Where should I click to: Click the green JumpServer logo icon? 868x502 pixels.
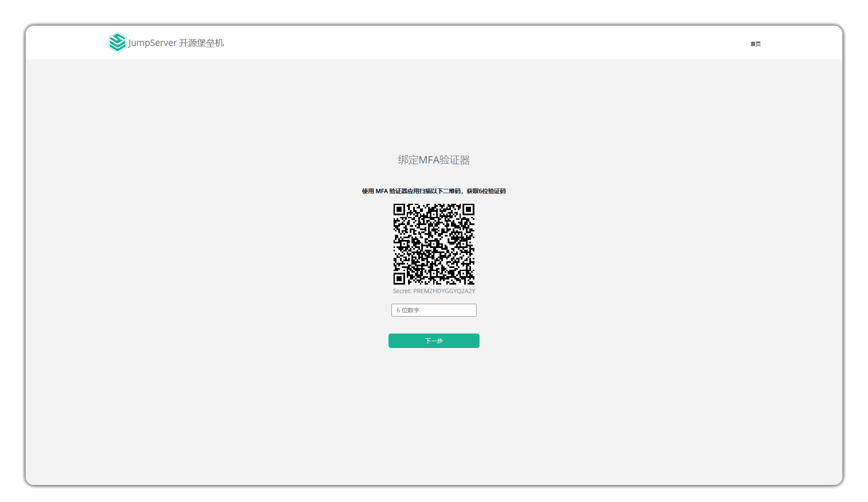pyautogui.click(x=117, y=43)
